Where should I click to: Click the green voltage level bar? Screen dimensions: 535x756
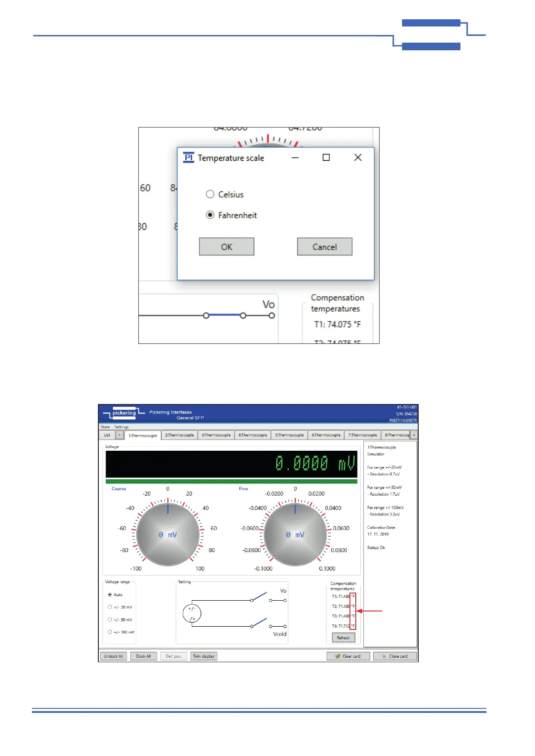[231, 481]
